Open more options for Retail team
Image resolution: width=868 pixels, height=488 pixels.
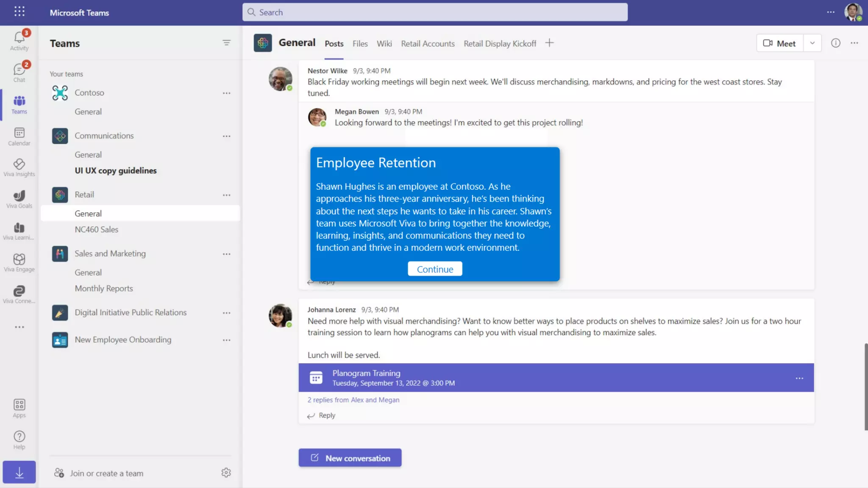tap(226, 195)
